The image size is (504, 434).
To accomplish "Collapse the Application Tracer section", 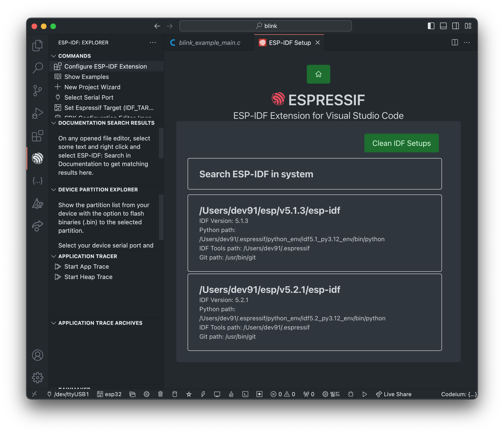I will [88, 256].
